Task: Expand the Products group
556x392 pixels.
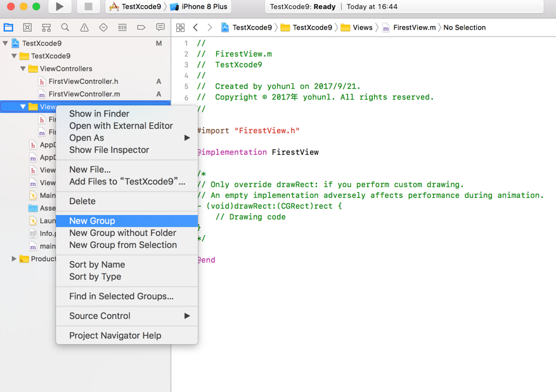Action: (14, 259)
